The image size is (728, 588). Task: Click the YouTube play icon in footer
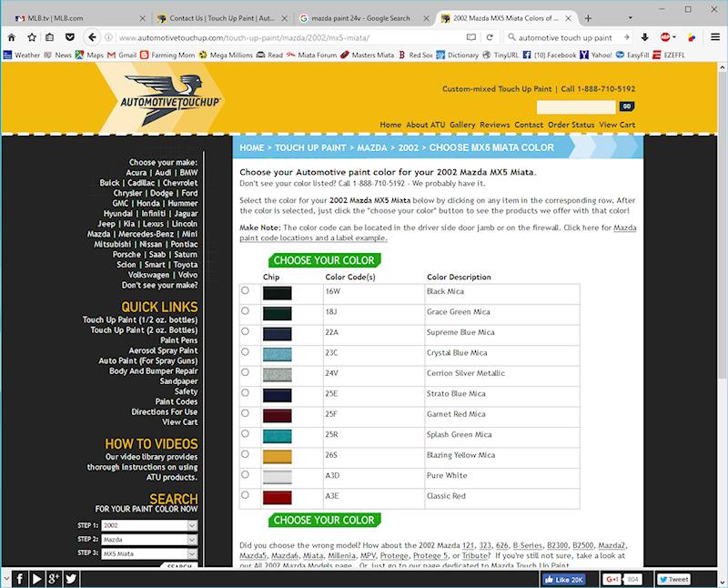pos(36,579)
